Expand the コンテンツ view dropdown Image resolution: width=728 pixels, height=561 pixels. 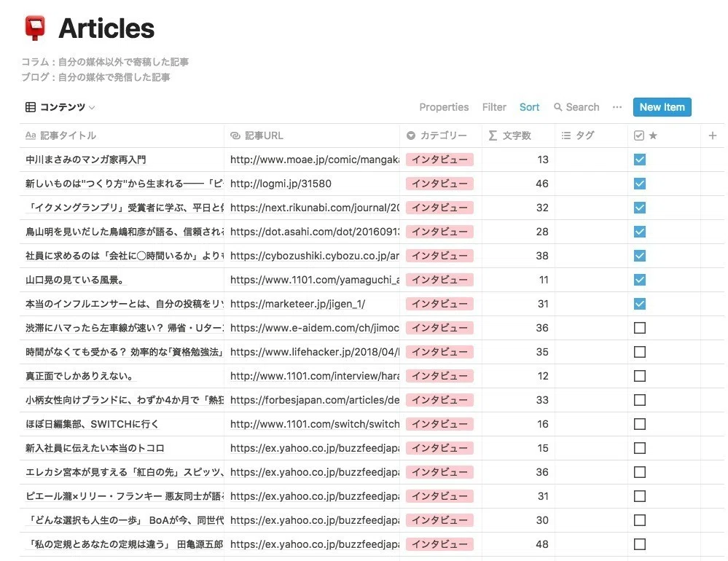(x=92, y=108)
